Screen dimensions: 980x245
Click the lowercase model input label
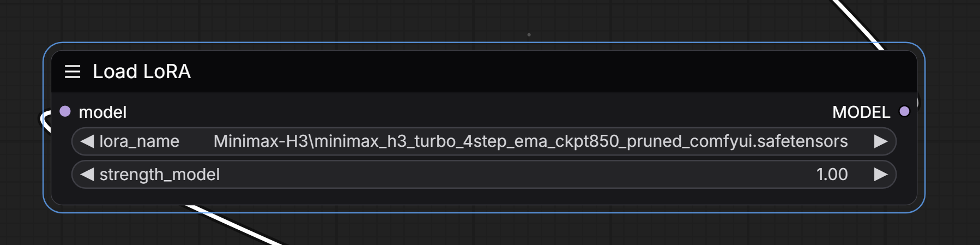point(102,112)
